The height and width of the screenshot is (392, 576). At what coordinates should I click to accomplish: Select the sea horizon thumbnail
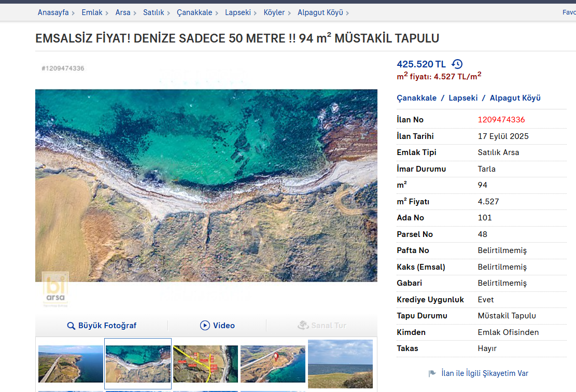click(x=340, y=364)
